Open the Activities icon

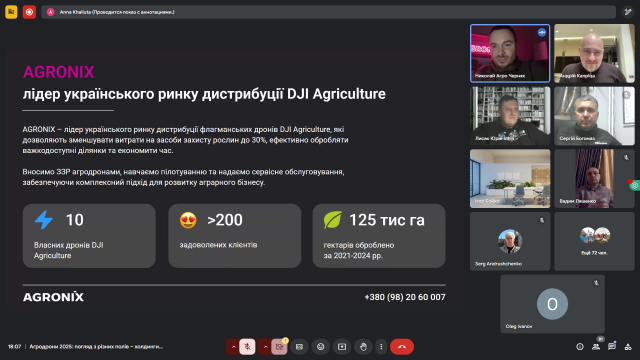pos(628,347)
